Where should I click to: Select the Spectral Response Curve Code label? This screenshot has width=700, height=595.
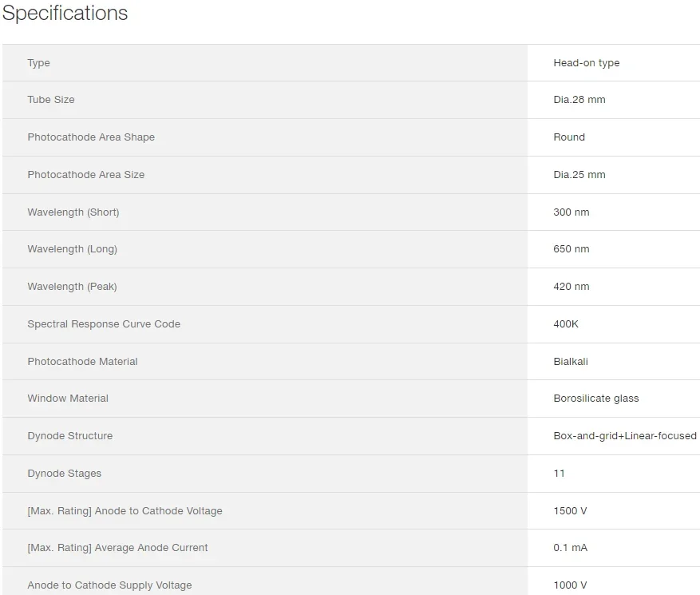pyautogui.click(x=104, y=324)
